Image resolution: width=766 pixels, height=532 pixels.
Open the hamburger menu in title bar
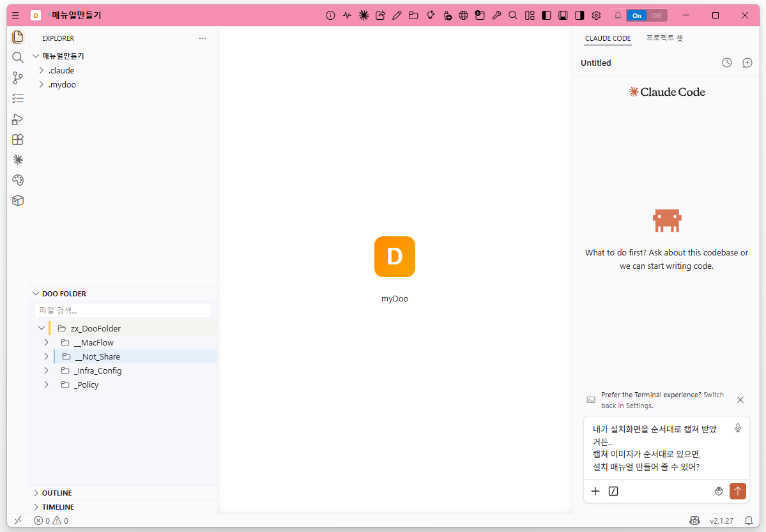point(15,15)
